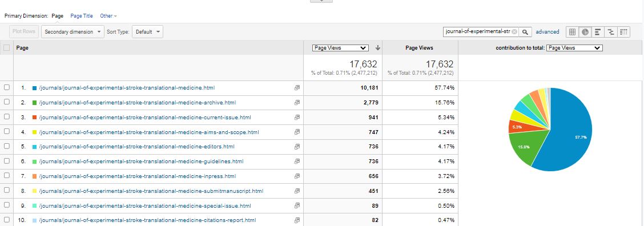The image size is (644, 226).
Task: Click the 2,779 page views value
Action: point(371,102)
